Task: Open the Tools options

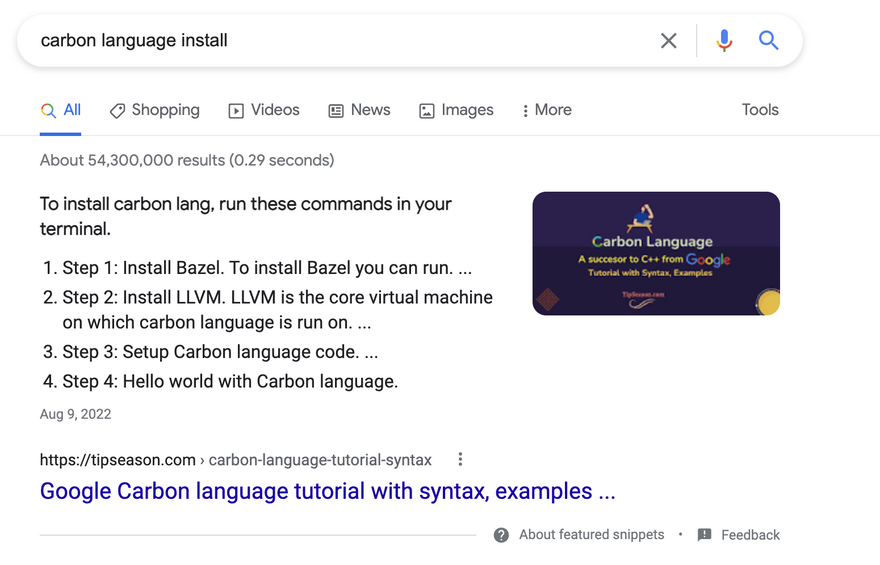Action: (760, 110)
